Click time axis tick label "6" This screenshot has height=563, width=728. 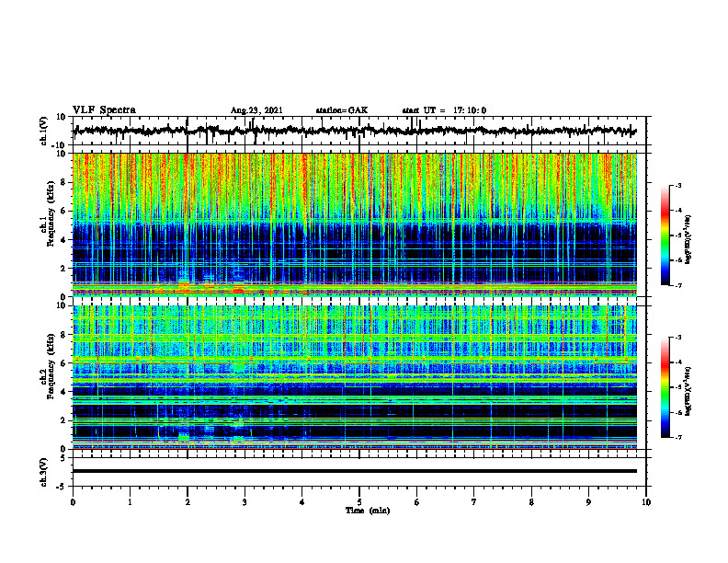[x=417, y=502]
